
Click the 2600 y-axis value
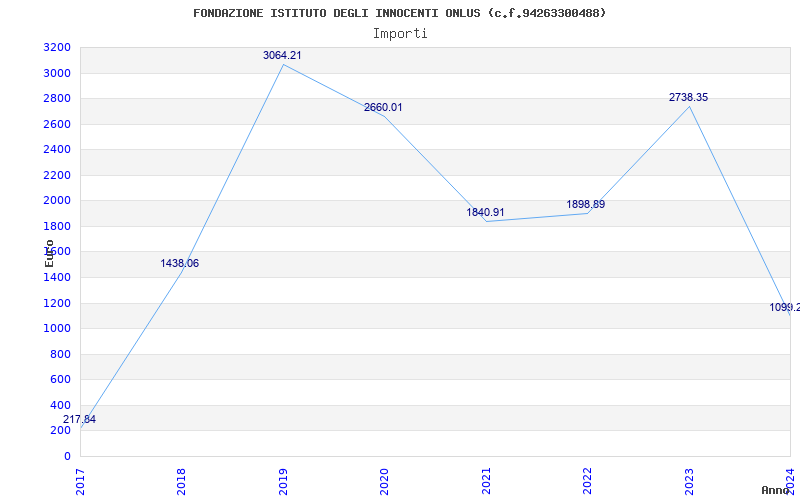click(57, 124)
